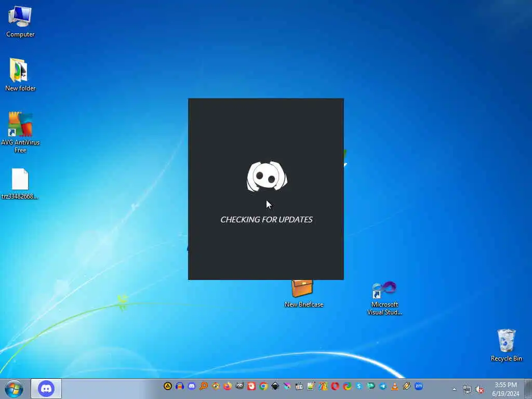Screen dimensions: 532x399
Task: Open the clock showing 3:55 PM
Action: 506,389
